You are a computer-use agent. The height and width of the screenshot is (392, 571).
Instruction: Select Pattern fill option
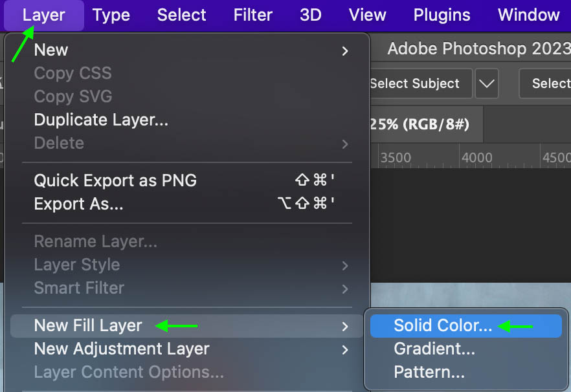[x=429, y=373]
